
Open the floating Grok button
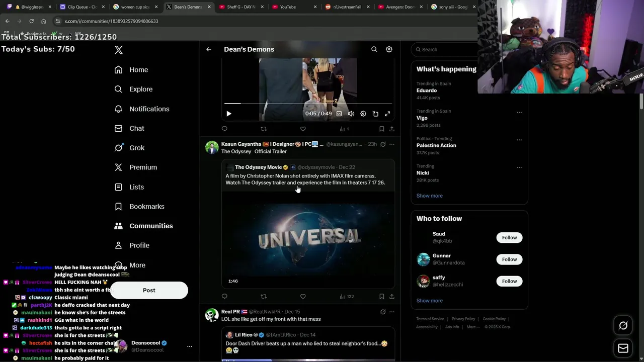click(623, 326)
